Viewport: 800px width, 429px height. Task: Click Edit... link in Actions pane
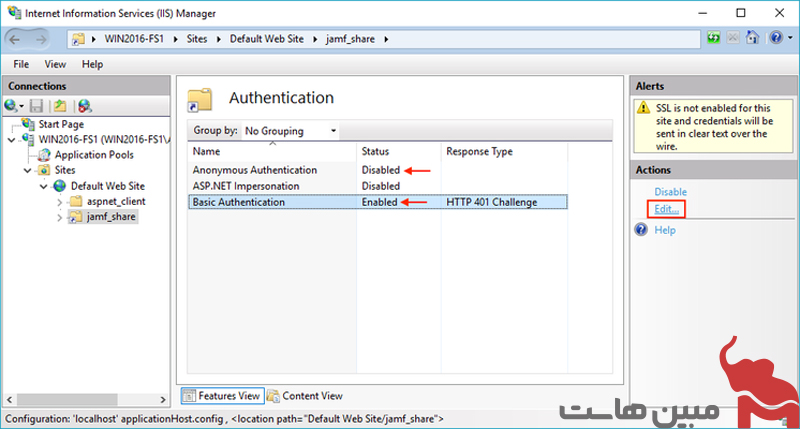tap(666, 209)
